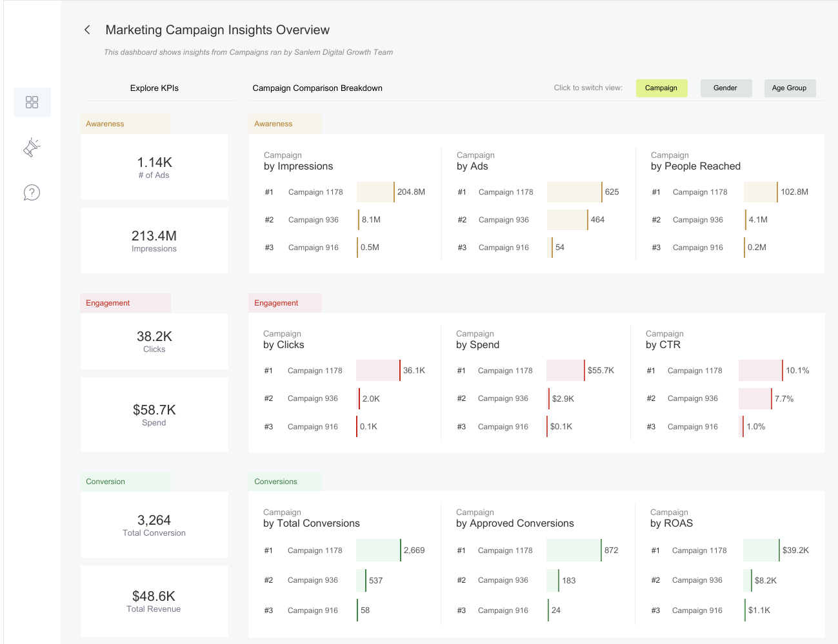This screenshot has height=644, width=838.
Task: Open the dashboard grid icon in sidebar
Action: pos(32,102)
